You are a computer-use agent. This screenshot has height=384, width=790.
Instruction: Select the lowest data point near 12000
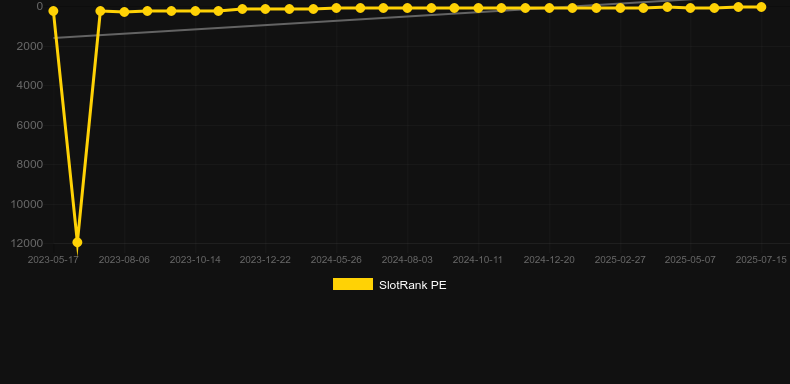[x=77, y=242]
